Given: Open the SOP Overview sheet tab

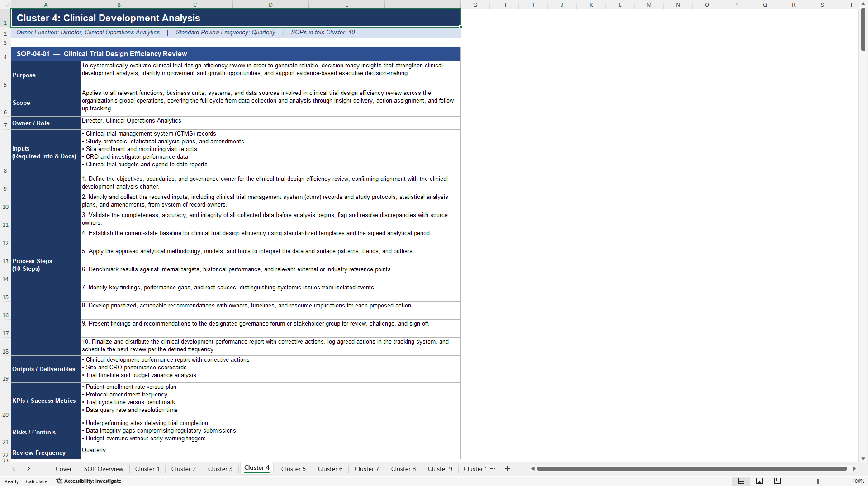Looking at the screenshot, I should point(104,469).
